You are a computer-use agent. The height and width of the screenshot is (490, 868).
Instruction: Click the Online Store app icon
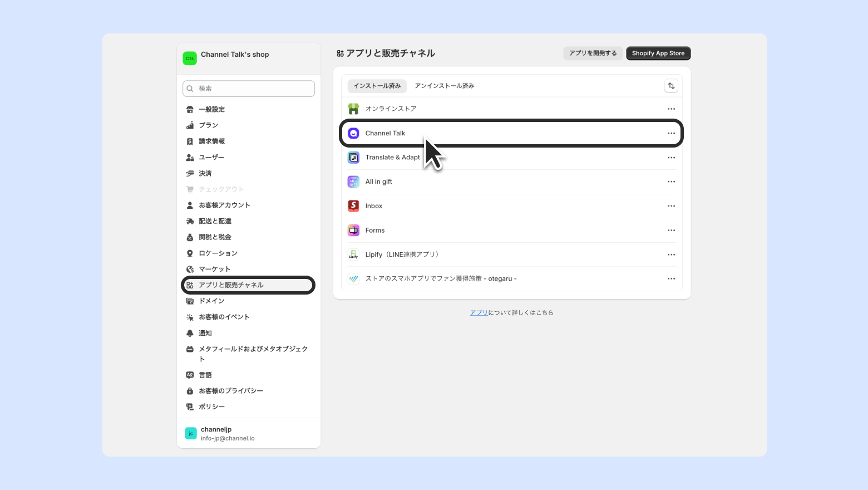pyautogui.click(x=353, y=109)
